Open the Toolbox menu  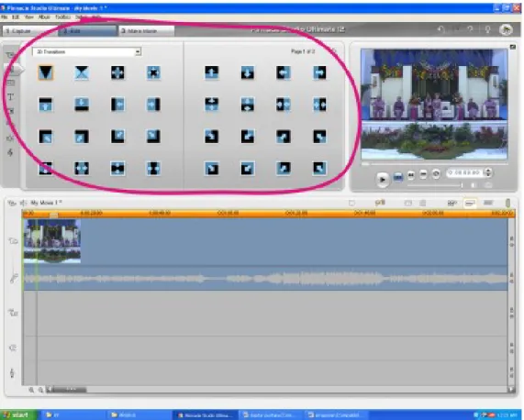(x=62, y=17)
